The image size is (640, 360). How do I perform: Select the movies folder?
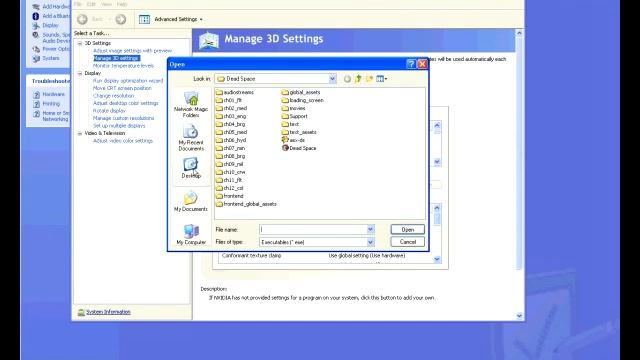coord(293,108)
